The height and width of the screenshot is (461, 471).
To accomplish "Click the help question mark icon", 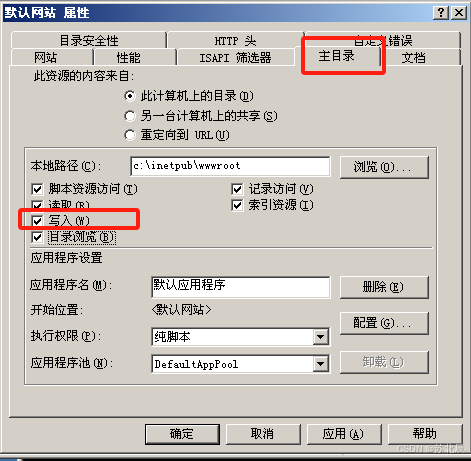I will (x=441, y=13).
